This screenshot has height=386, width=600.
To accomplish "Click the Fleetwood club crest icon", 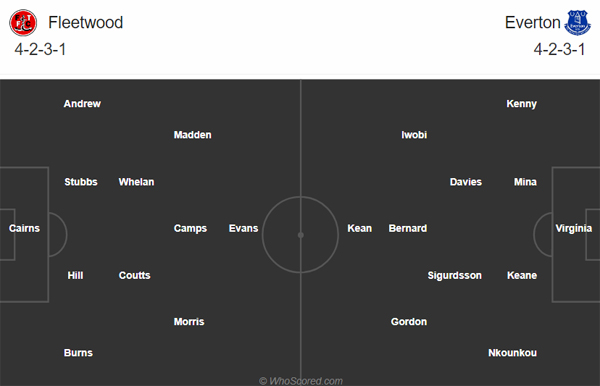I will pyautogui.click(x=23, y=23).
